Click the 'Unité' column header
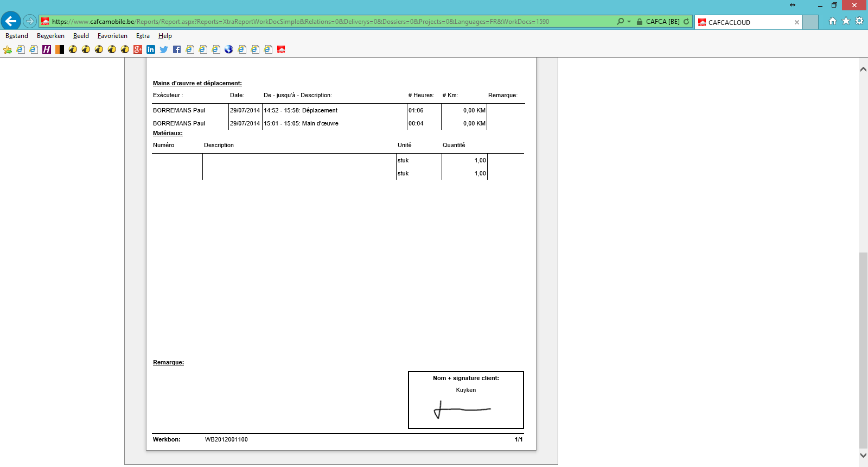868x467 pixels. tap(405, 145)
